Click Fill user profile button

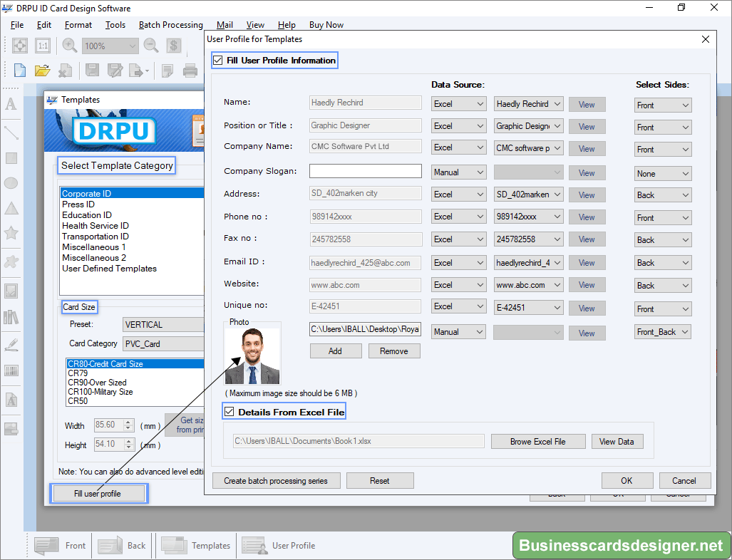click(x=98, y=493)
